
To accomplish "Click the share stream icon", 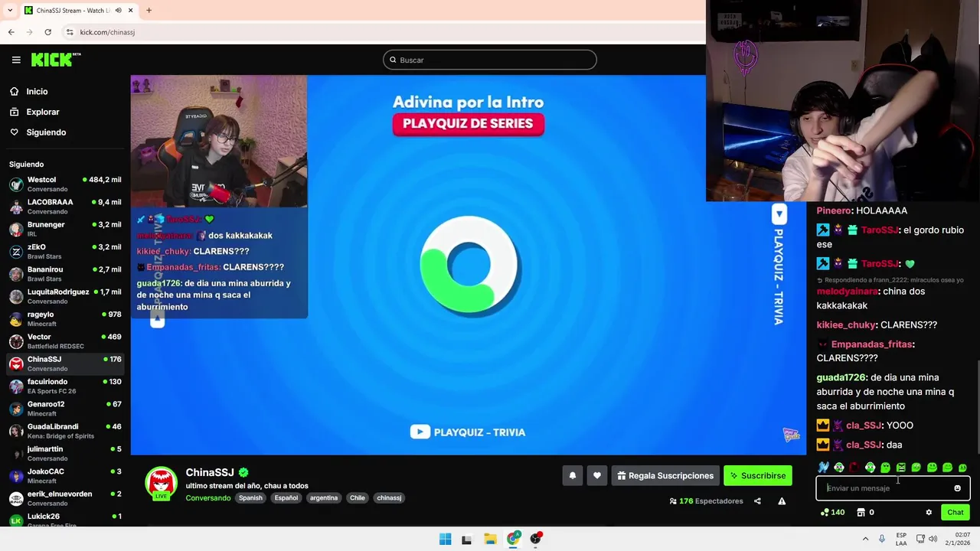I will [x=757, y=501].
